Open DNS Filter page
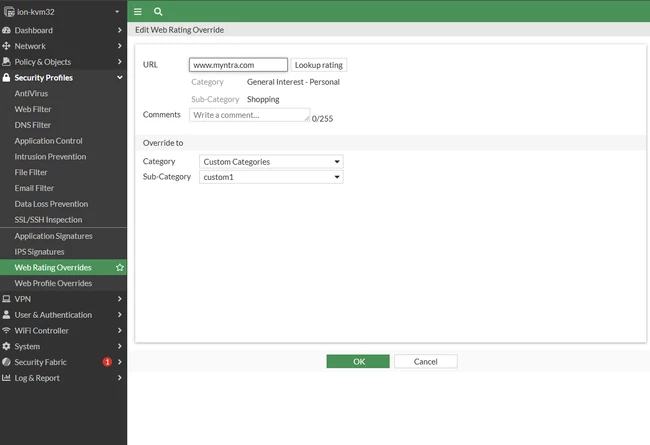 click(x=63, y=125)
